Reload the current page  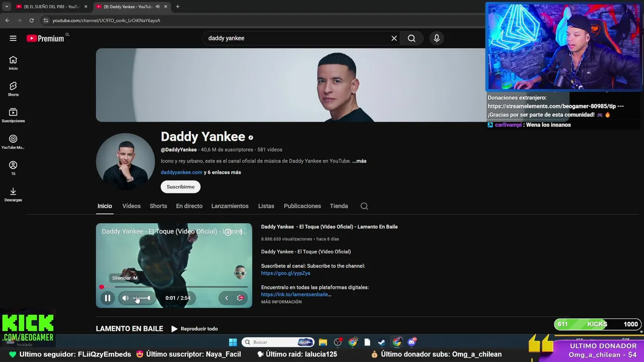[x=31, y=20]
